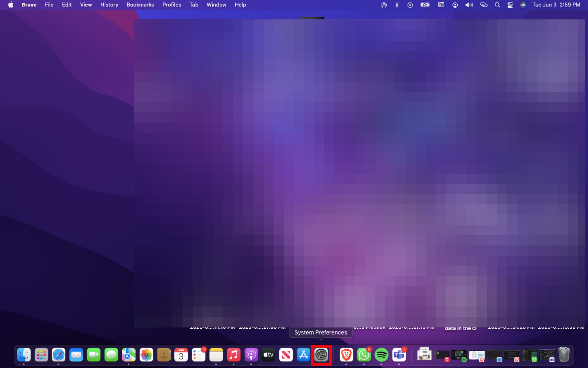Open Finder from the Dock
Viewport: 588px width, 368px height.
coord(24,355)
